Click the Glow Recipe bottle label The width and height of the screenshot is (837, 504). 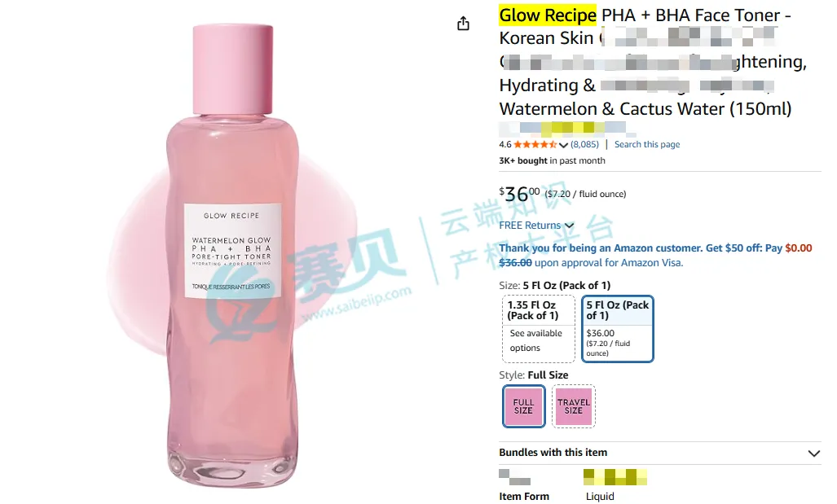pyautogui.click(x=233, y=251)
